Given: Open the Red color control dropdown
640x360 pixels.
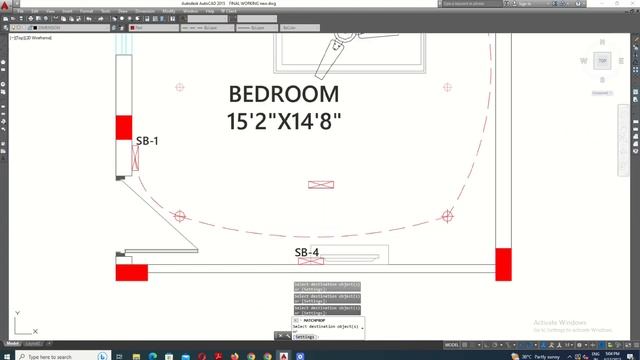Looking at the screenshot, I should (x=154, y=28).
